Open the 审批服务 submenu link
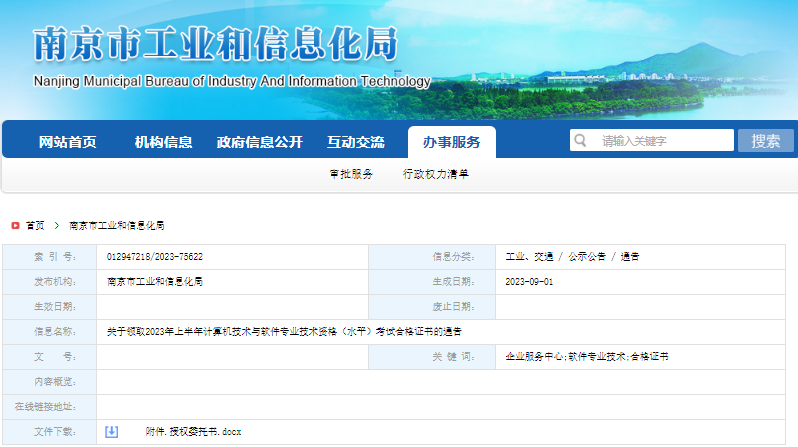The width and height of the screenshot is (798, 447). click(351, 174)
